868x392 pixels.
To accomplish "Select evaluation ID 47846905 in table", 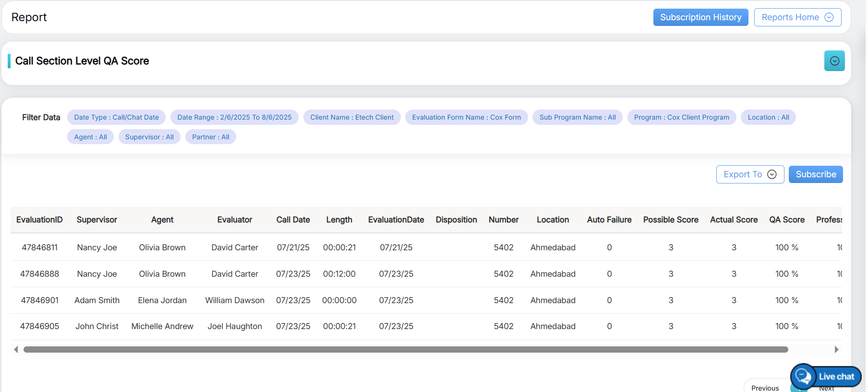I will coord(39,326).
